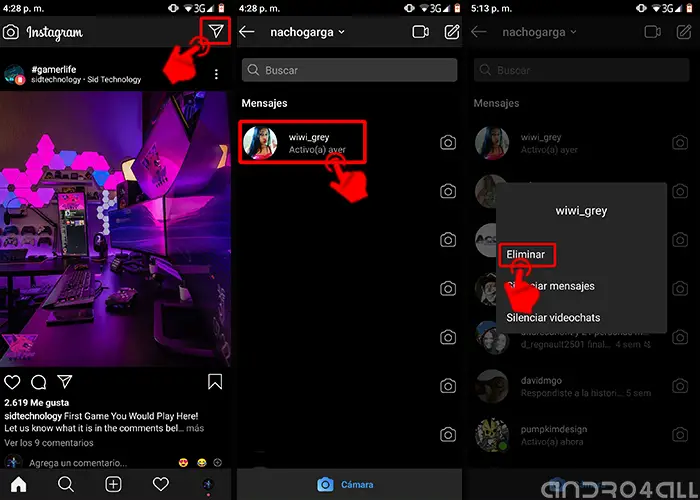This screenshot has height=500, width=700.
Task: Share post with paper plane icon below photo
Action: (x=65, y=382)
